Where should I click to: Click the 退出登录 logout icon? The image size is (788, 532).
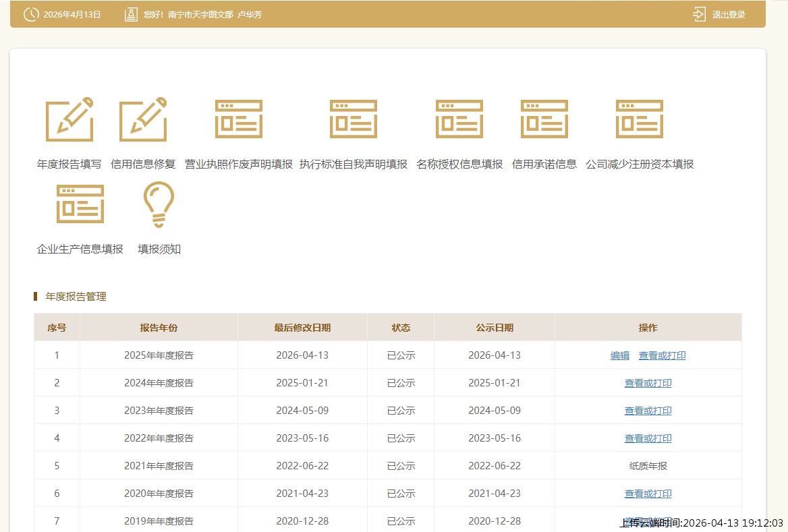click(699, 14)
